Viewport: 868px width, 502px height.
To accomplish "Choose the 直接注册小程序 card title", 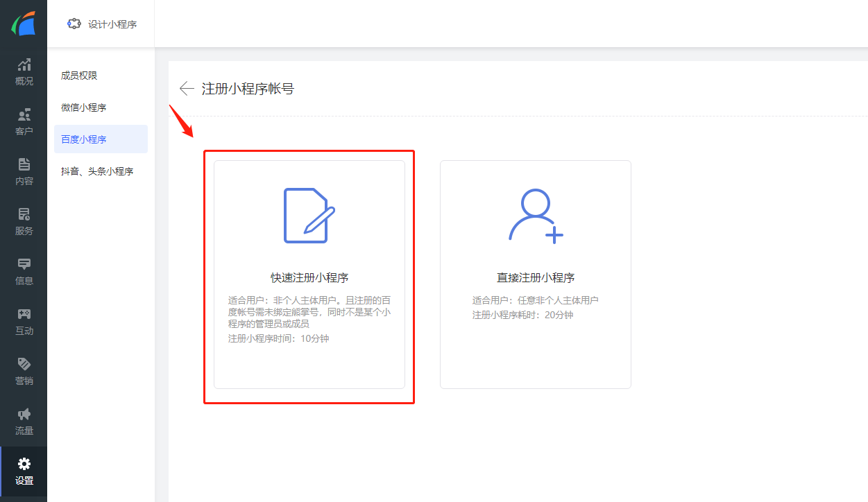I will [x=535, y=278].
